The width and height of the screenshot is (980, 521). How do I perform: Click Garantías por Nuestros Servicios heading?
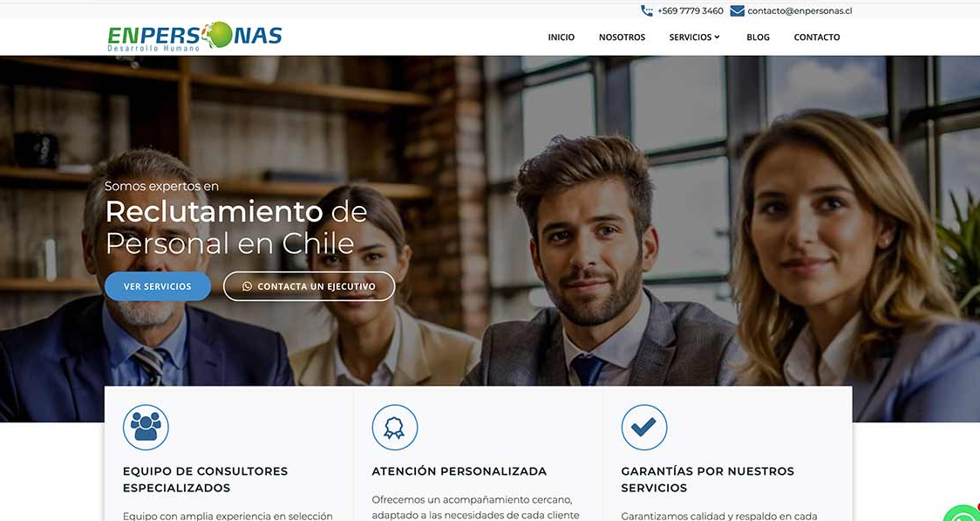pos(707,479)
